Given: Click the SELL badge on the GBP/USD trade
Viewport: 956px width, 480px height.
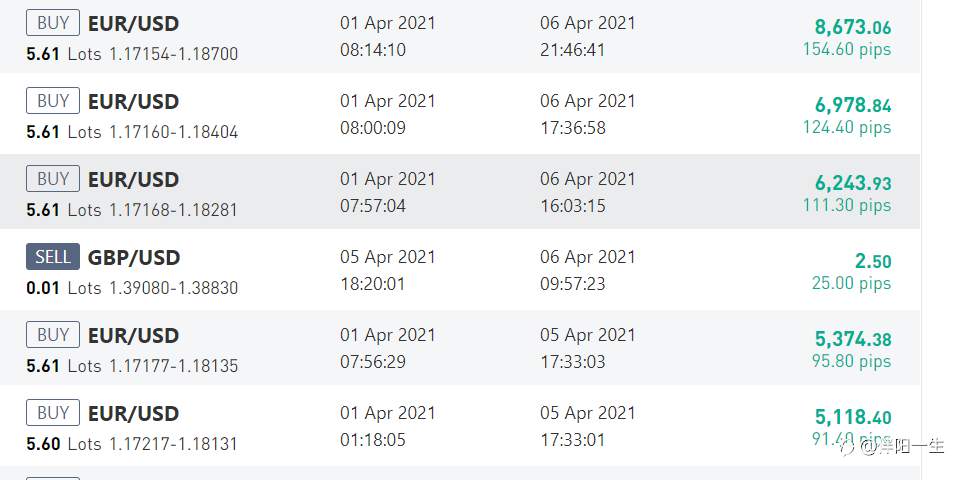Looking at the screenshot, I should click(53, 257).
